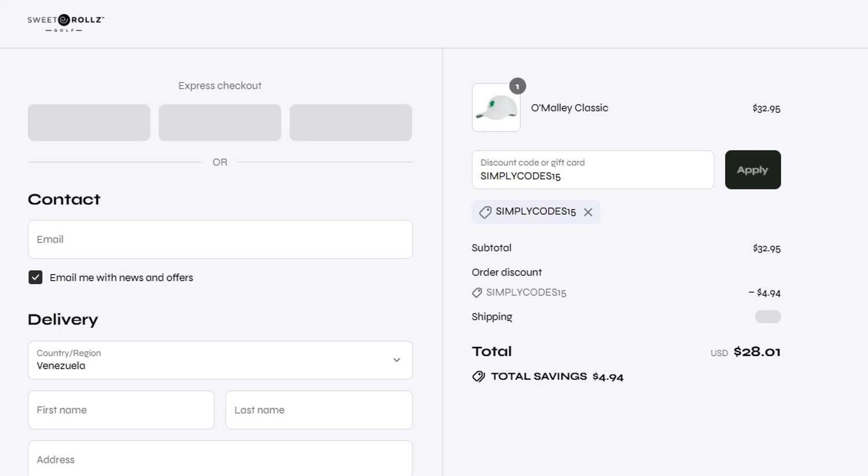This screenshot has width=868, height=476.
Task: Click the Contact heading
Action: pyautogui.click(x=64, y=200)
